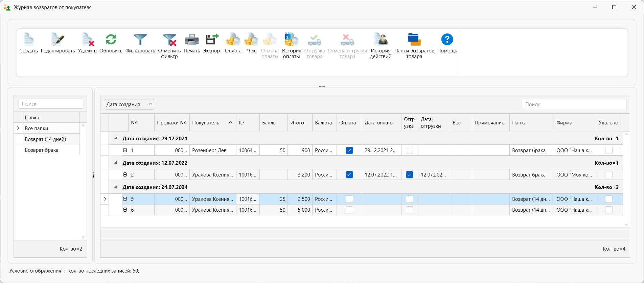Click the Печать printer icon

[x=192, y=40]
